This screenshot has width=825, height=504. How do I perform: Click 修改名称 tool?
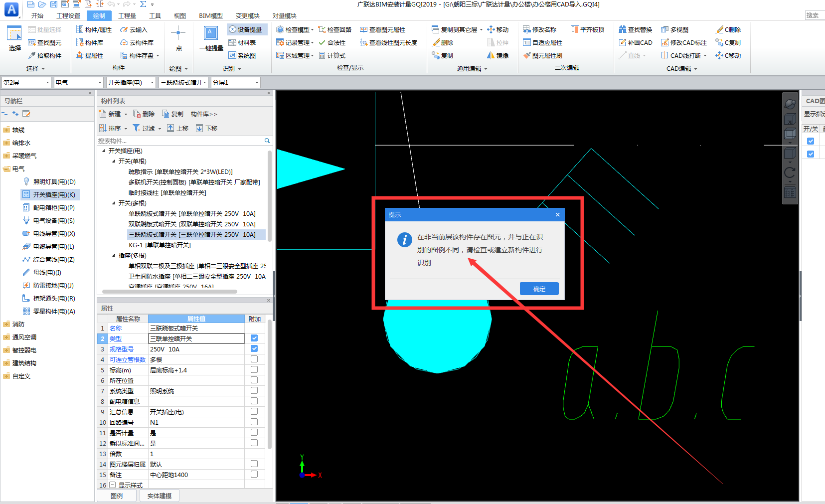tap(539, 29)
